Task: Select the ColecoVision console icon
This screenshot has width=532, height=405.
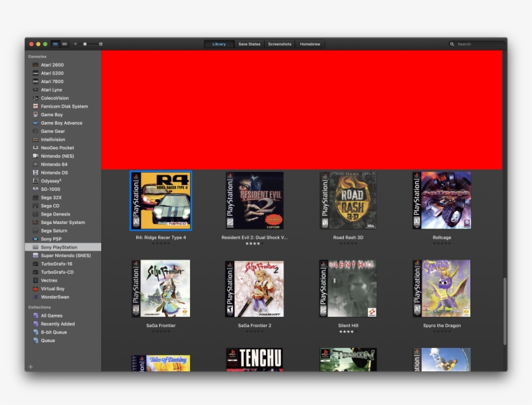Action: pos(35,98)
